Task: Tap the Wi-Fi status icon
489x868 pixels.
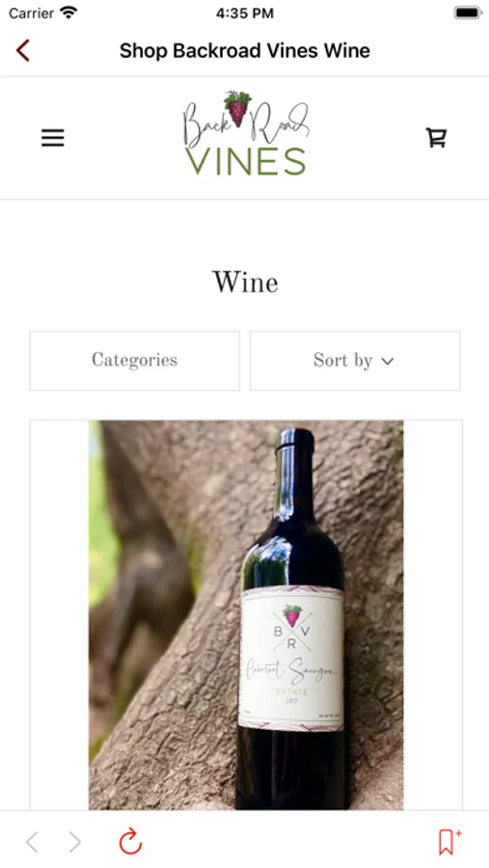Action: 68,13
